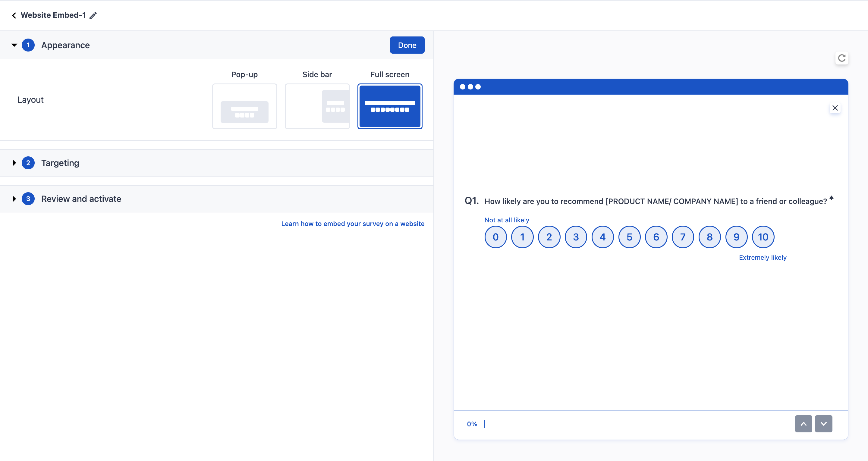Go back using the left chevron arrow
868x461 pixels.
pyautogui.click(x=14, y=15)
